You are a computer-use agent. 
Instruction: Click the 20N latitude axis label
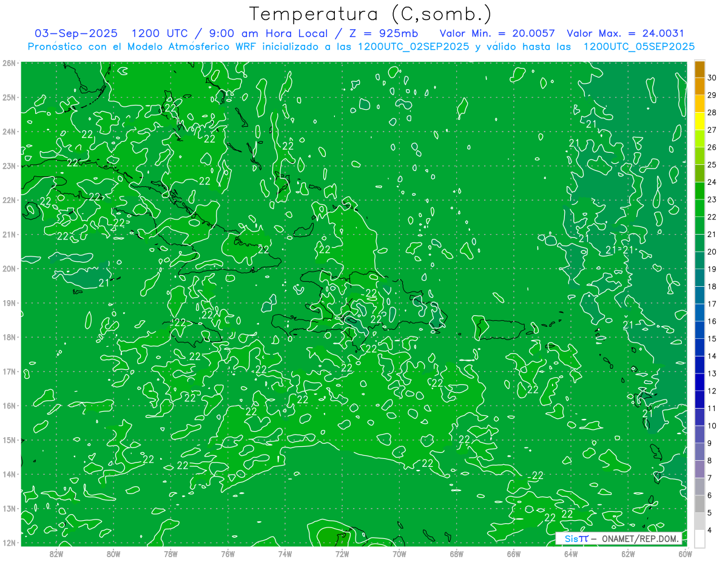(x=9, y=269)
